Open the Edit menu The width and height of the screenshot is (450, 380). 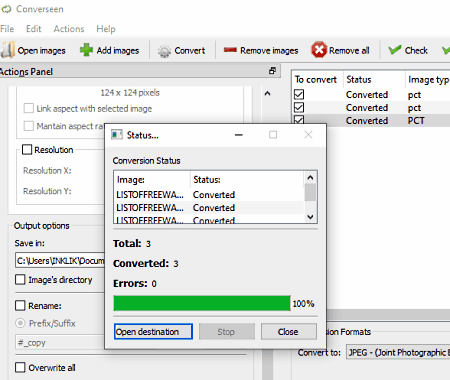pos(34,29)
